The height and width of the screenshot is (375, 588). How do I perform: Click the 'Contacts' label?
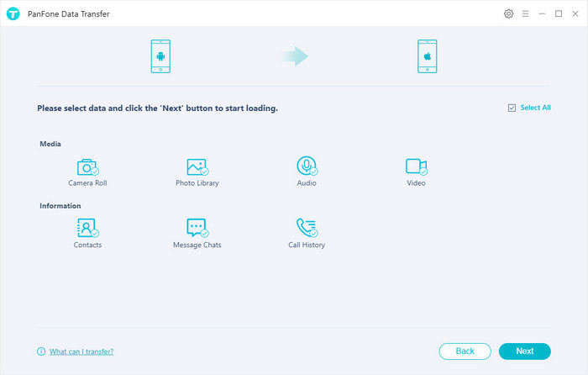pos(87,246)
